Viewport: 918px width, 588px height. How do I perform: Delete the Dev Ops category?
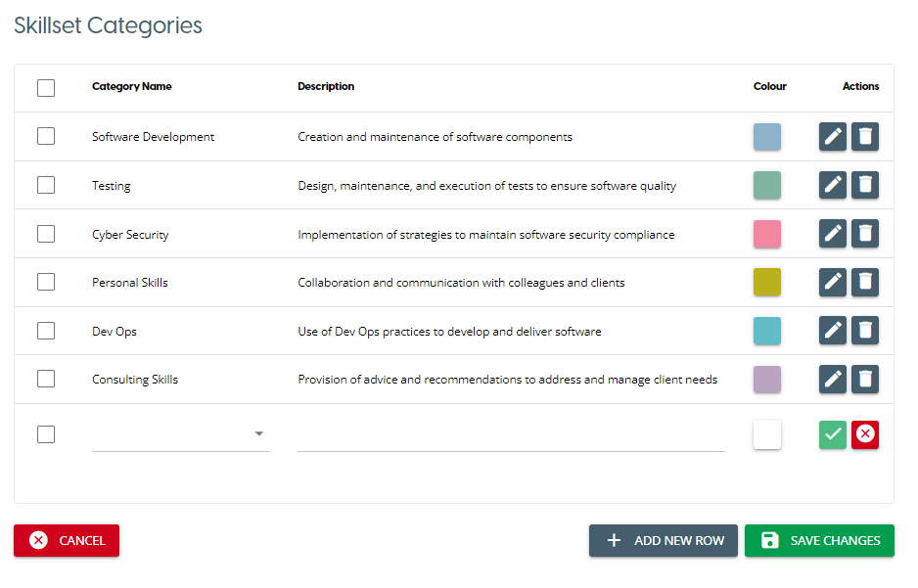coord(865,331)
